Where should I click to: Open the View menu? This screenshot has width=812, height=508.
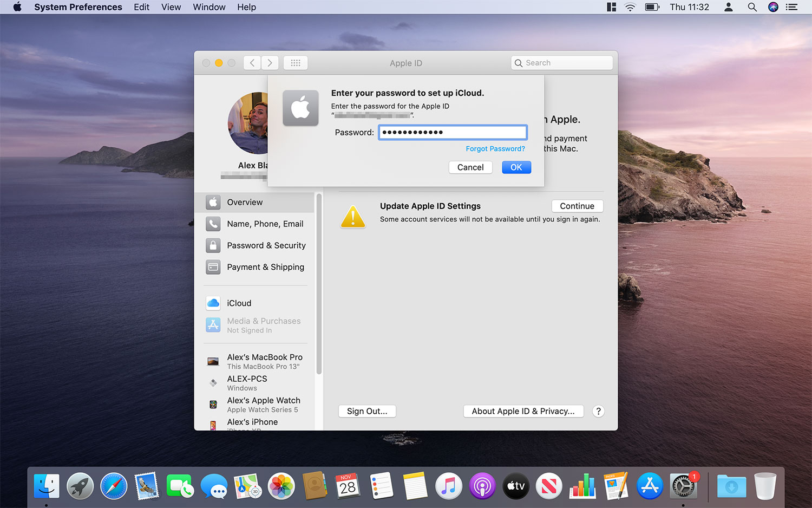(x=171, y=7)
